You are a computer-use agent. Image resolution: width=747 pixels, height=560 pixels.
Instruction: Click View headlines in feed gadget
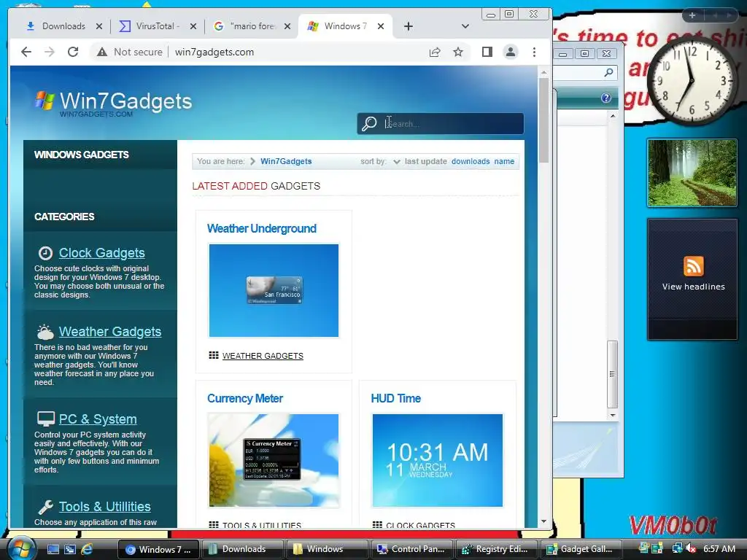click(x=693, y=287)
